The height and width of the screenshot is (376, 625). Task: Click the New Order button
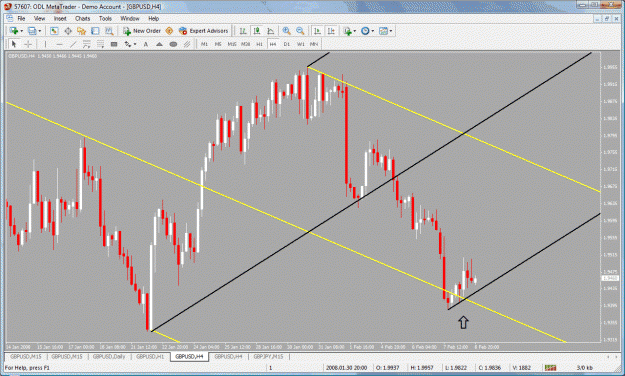pyautogui.click(x=142, y=31)
